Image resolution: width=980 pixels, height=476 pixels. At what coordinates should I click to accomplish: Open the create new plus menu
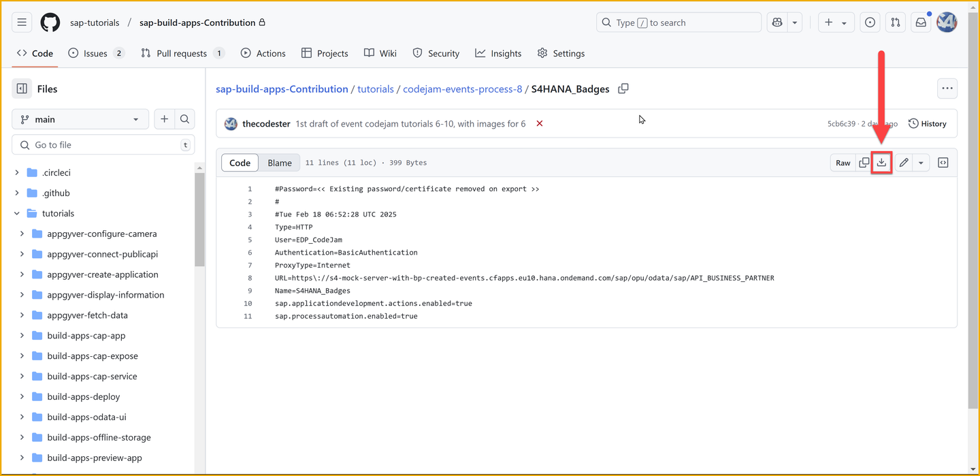coord(835,22)
